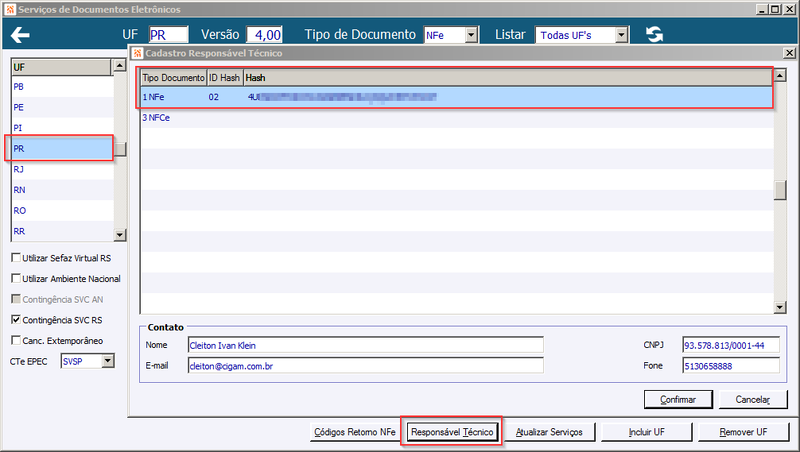Click the Responsável Técnico button
800x452 pixels.
452,432
